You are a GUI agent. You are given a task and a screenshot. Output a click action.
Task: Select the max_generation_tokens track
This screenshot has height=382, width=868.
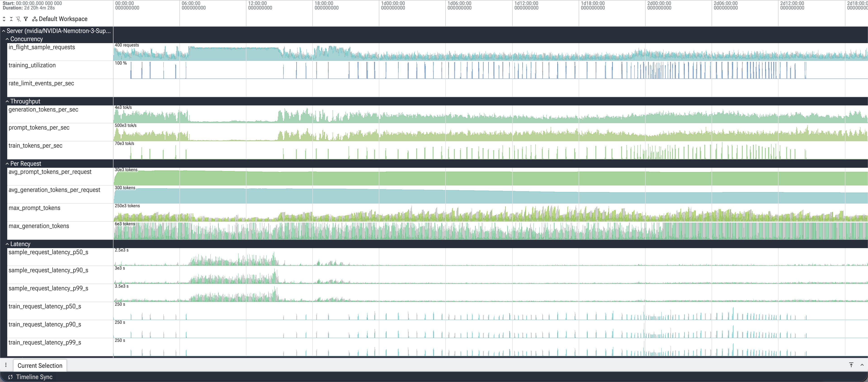pyautogui.click(x=39, y=226)
